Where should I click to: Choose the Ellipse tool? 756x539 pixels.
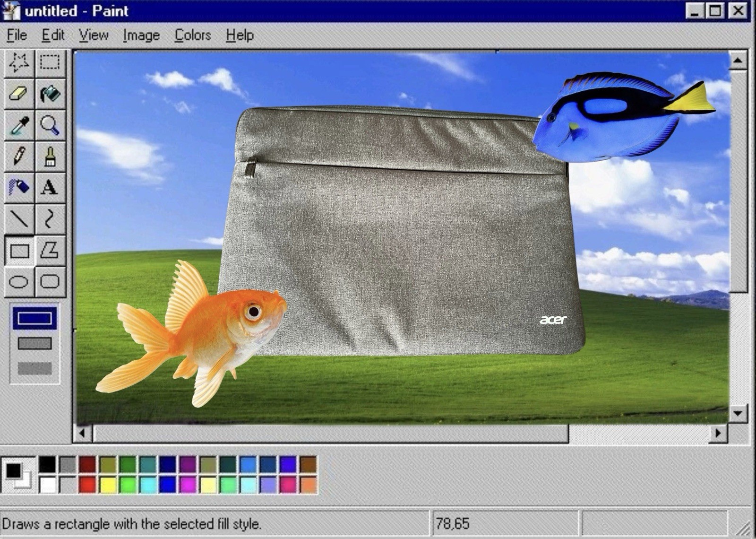pos(19,282)
